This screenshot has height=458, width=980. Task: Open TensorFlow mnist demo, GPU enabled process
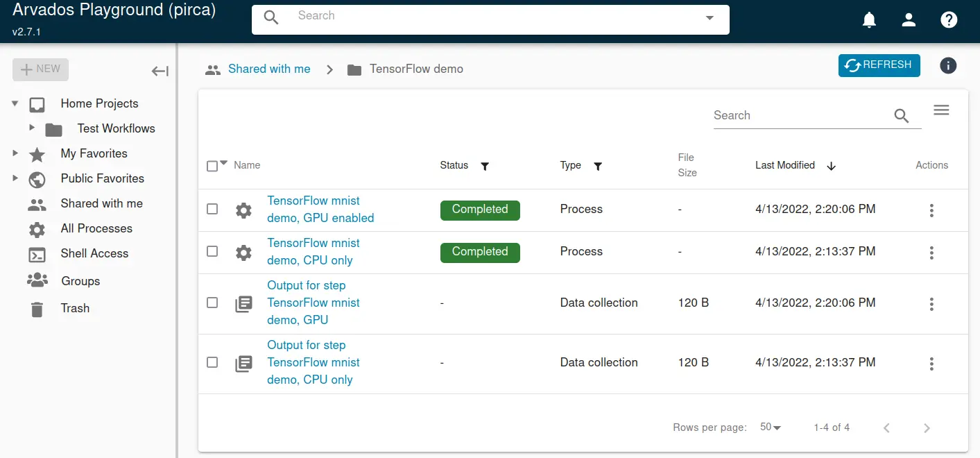point(320,209)
